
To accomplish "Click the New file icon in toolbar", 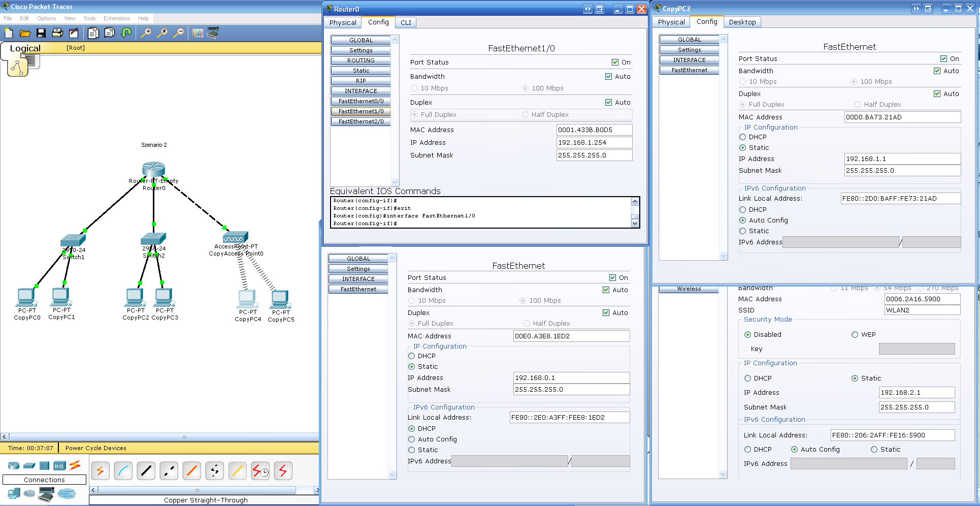I will click(x=9, y=33).
